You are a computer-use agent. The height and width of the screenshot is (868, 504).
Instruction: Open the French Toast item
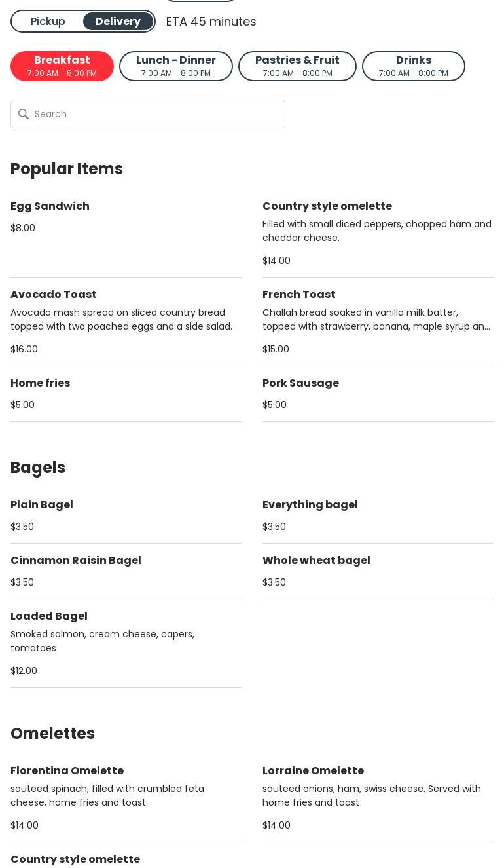pos(299,295)
